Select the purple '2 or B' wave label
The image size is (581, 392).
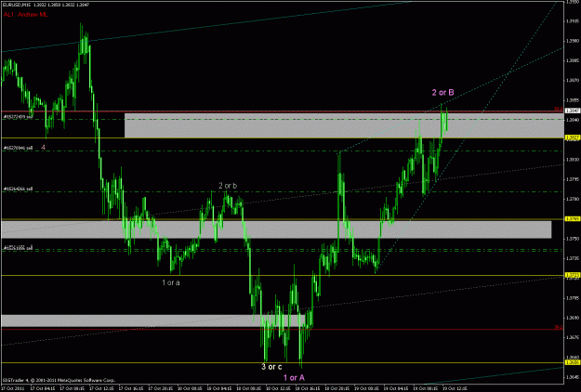[442, 93]
